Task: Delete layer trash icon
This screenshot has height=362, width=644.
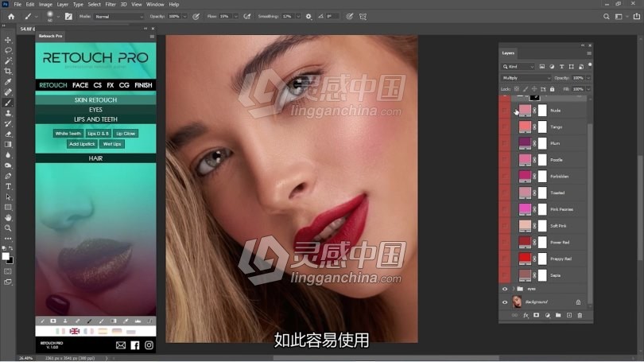Action: (580, 315)
